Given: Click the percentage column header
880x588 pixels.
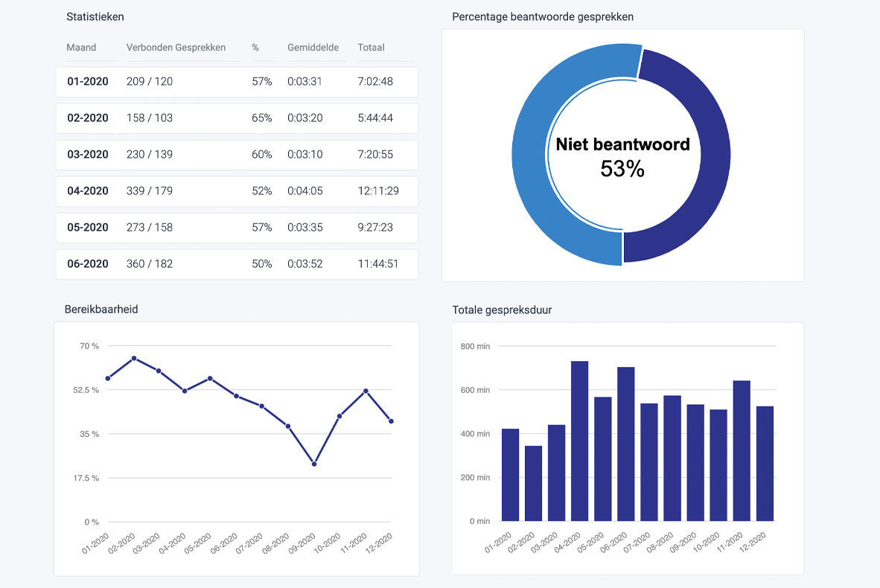Looking at the screenshot, I should click(255, 48).
